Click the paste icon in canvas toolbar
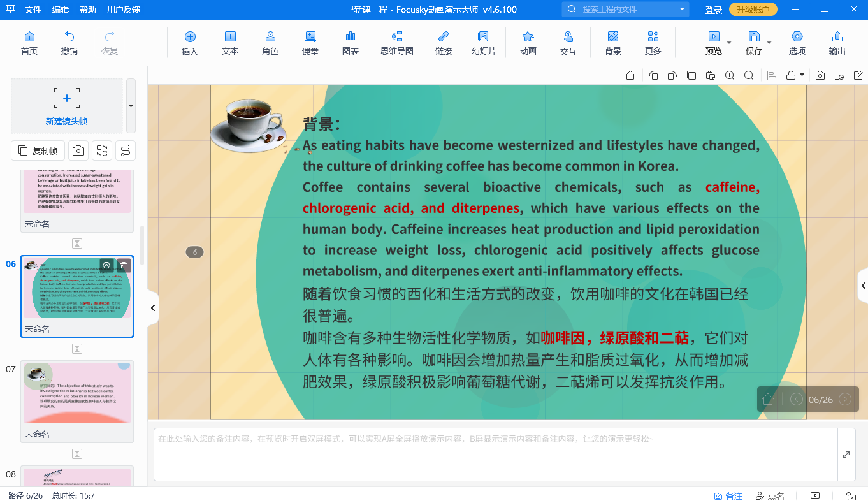 pos(711,75)
